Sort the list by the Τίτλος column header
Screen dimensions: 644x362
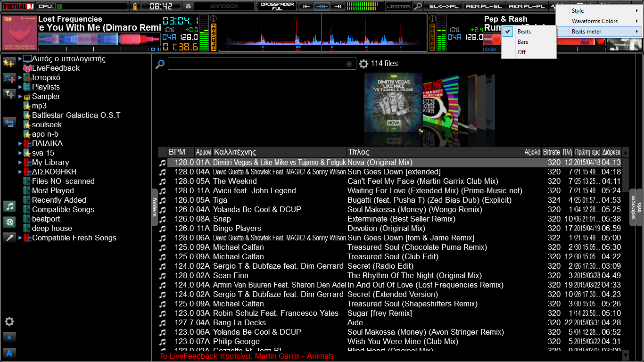[x=435, y=152]
